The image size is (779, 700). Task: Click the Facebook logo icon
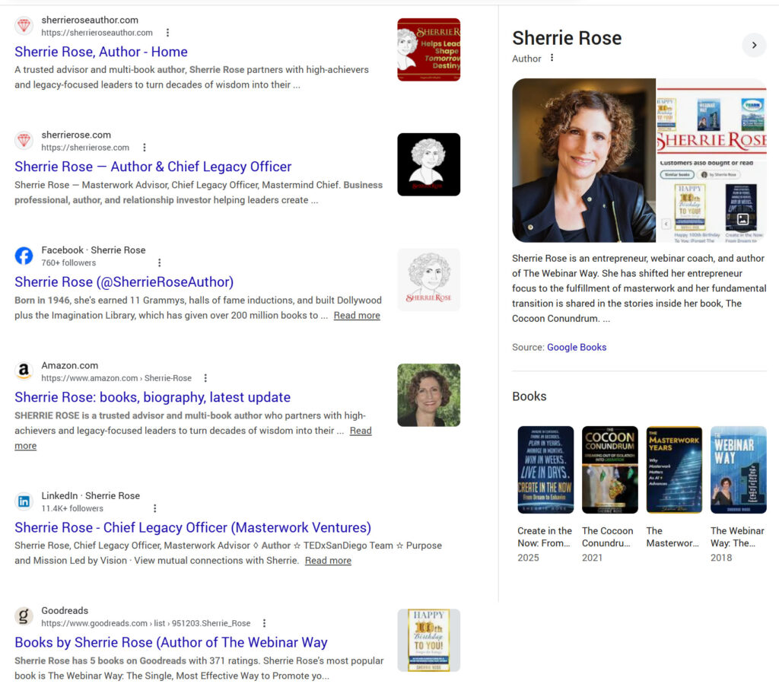(24, 256)
